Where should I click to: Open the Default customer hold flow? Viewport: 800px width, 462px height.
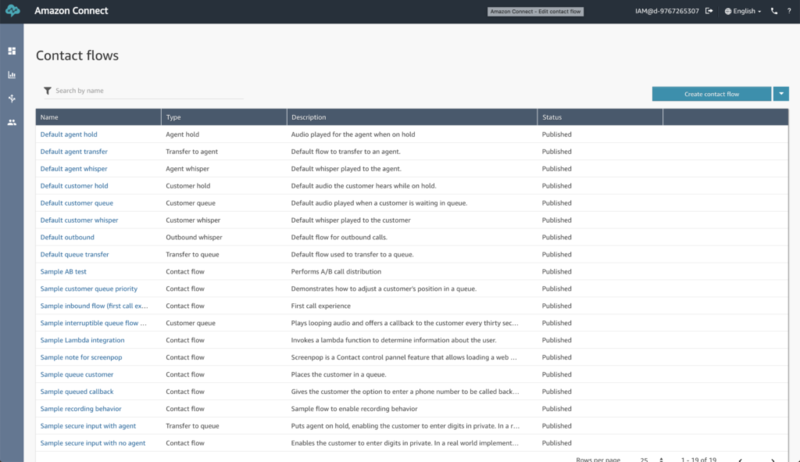pyautogui.click(x=74, y=186)
